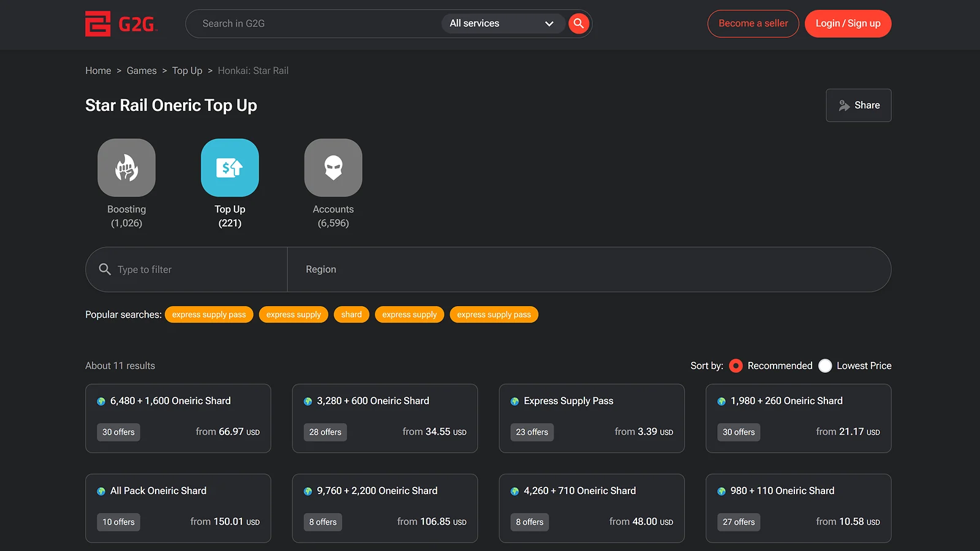The image size is (980, 551).
Task: Click the share arrow icon
Action: click(844, 105)
